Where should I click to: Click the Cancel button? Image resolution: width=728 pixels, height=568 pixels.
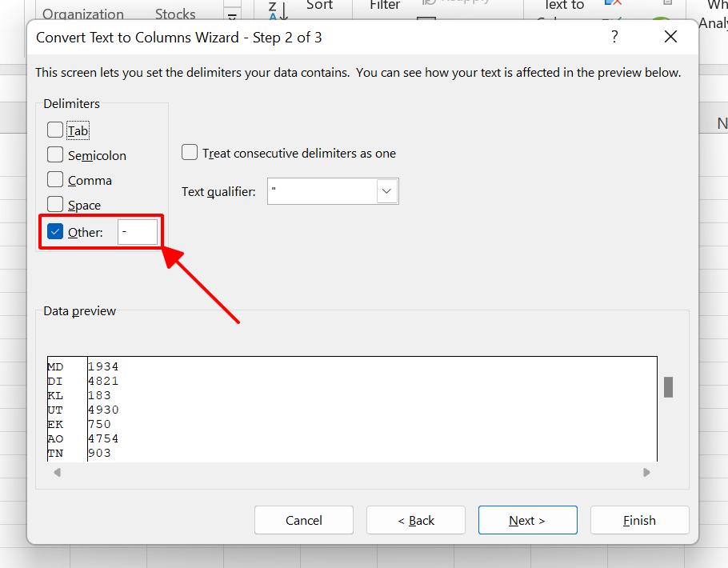[x=304, y=520]
